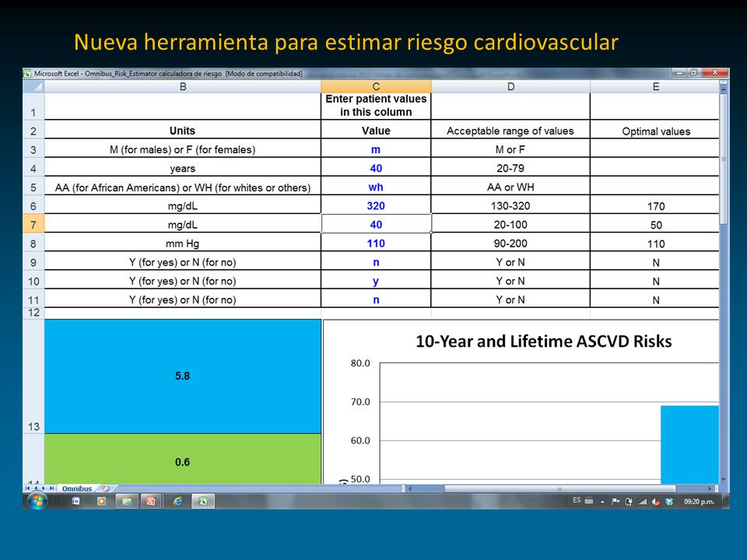Click the cholesterol value cell 320
Viewport: 747px width, 560px height.
click(376, 205)
